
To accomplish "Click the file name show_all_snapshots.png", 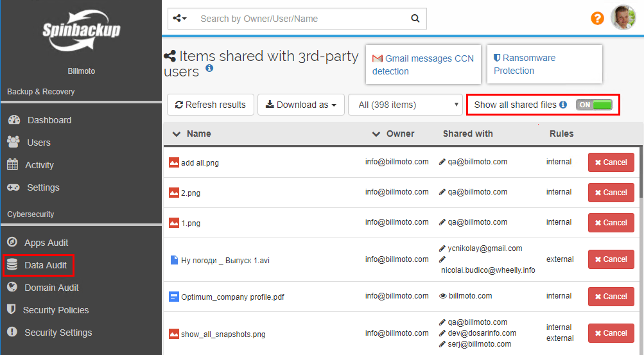I will click(223, 334).
